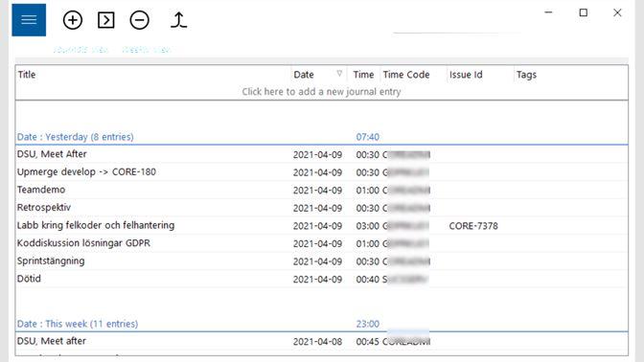Viewport: 644px width, 362px height.
Task: Click the 00:45 time cell
Action: (x=368, y=342)
